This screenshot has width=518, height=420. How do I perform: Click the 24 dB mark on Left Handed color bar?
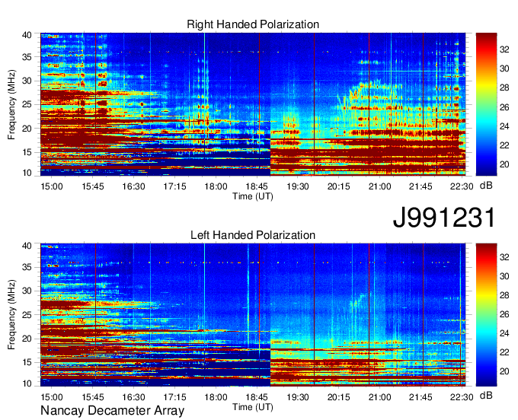504,333
